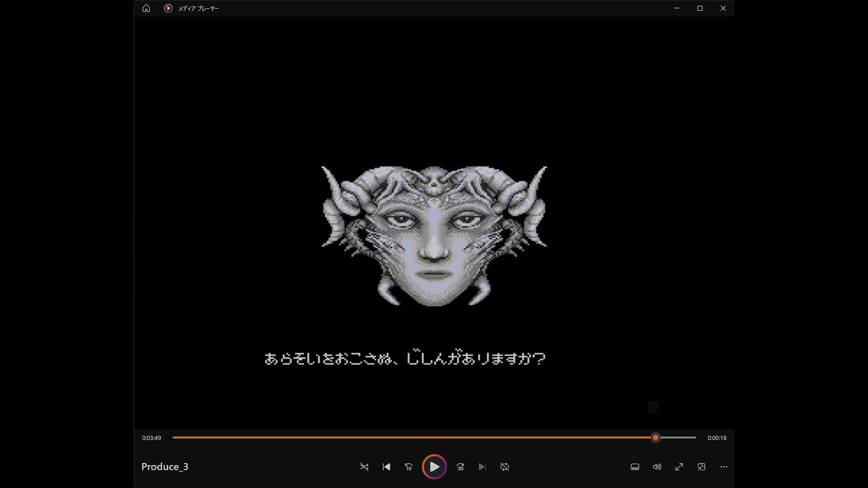The height and width of the screenshot is (488, 868).
Task: Click the remaining time 0:00:18
Action: (x=717, y=438)
